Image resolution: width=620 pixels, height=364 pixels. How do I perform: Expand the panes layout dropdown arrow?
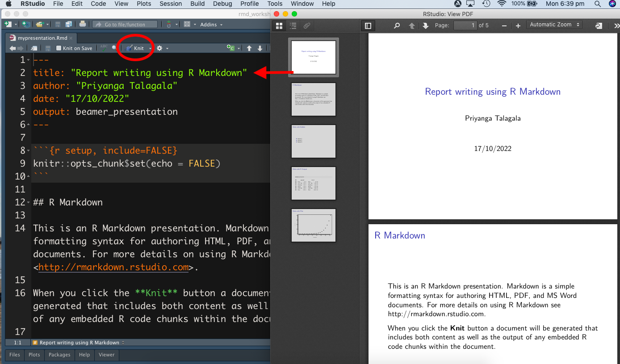(195, 25)
